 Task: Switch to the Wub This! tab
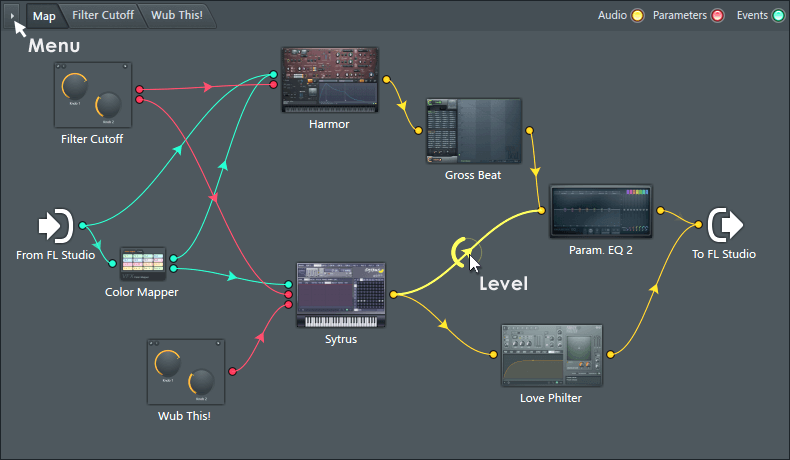coord(177,16)
